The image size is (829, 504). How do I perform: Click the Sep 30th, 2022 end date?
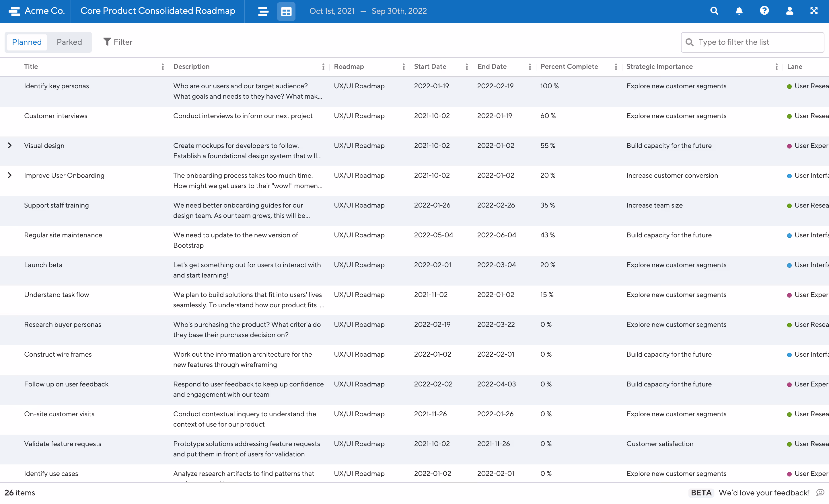point(399,11)
